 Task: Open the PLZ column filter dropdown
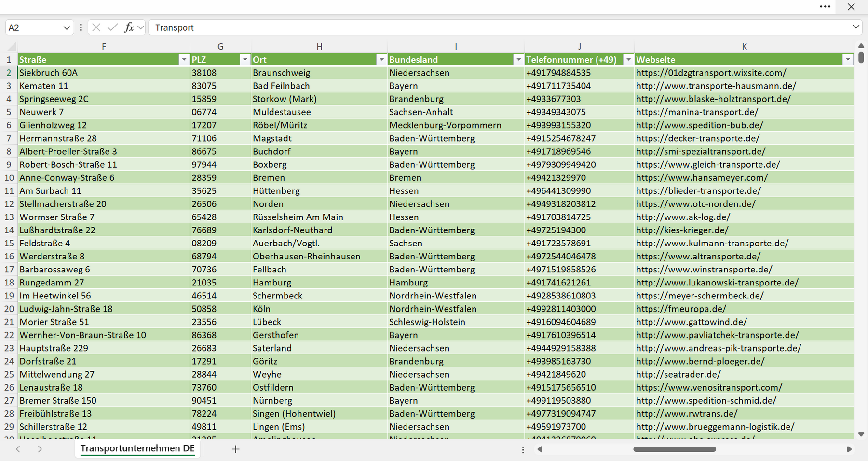click(245, 60)
